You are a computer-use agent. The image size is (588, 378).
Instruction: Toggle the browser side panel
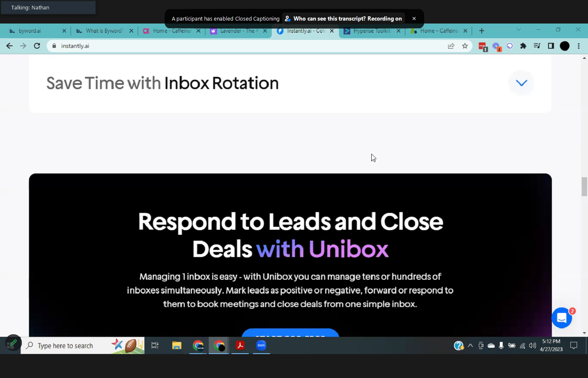coord(551,46)
